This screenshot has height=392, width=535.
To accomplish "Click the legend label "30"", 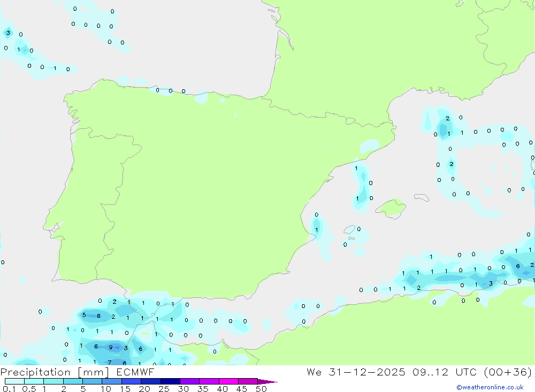I will pos(184,389).
